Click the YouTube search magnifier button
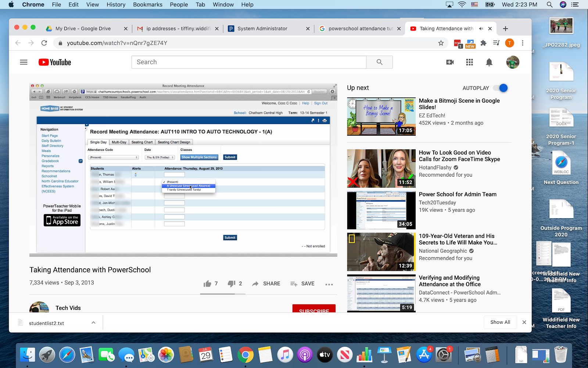Image resolution: width=588 pixels, height=368 pixels. point(380,62)
